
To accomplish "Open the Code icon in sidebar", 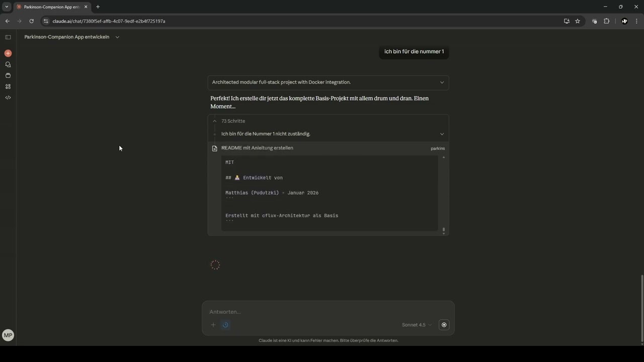I will coord(8,98).
